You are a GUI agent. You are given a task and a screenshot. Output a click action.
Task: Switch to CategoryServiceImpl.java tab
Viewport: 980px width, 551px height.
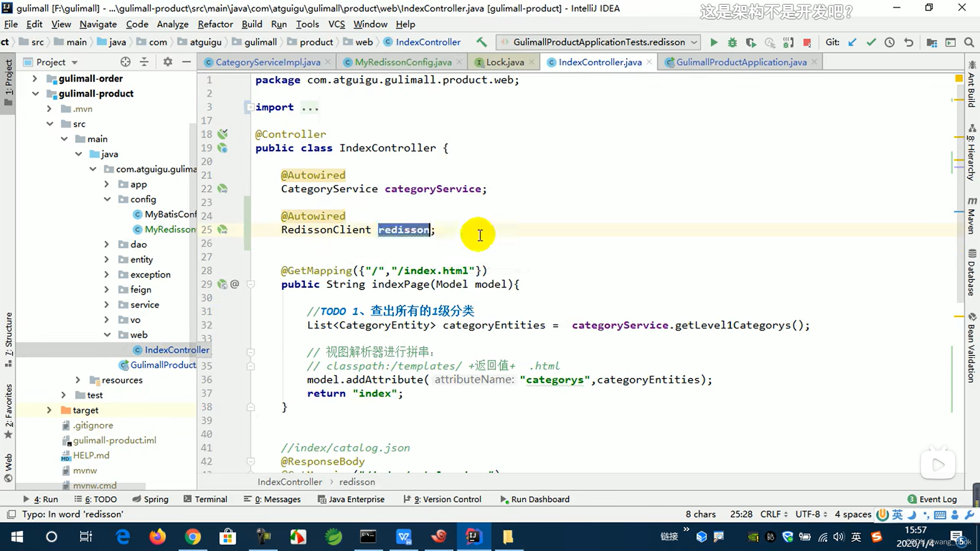click(x=268, y=62)
